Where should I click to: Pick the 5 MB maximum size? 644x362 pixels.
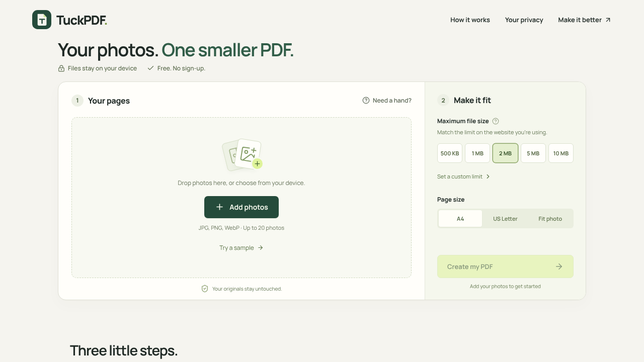533,153
